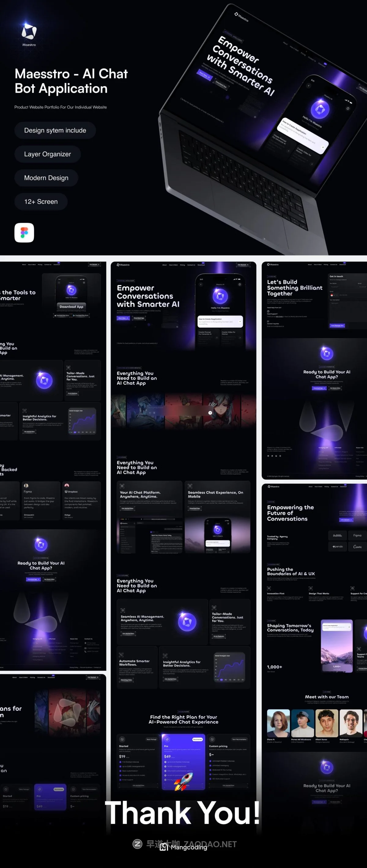Click icon above 'Automate Smarter Workflows'

(121, 654)
